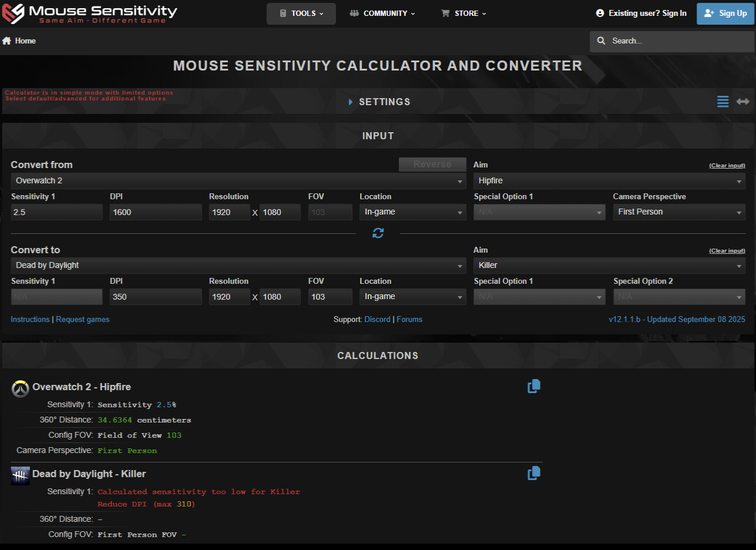Click the Convert from Sensitivity 1 field
Image resolution: width=756 pixels, height=550 pixels.
pyautogui.click(x=56, y=212)
